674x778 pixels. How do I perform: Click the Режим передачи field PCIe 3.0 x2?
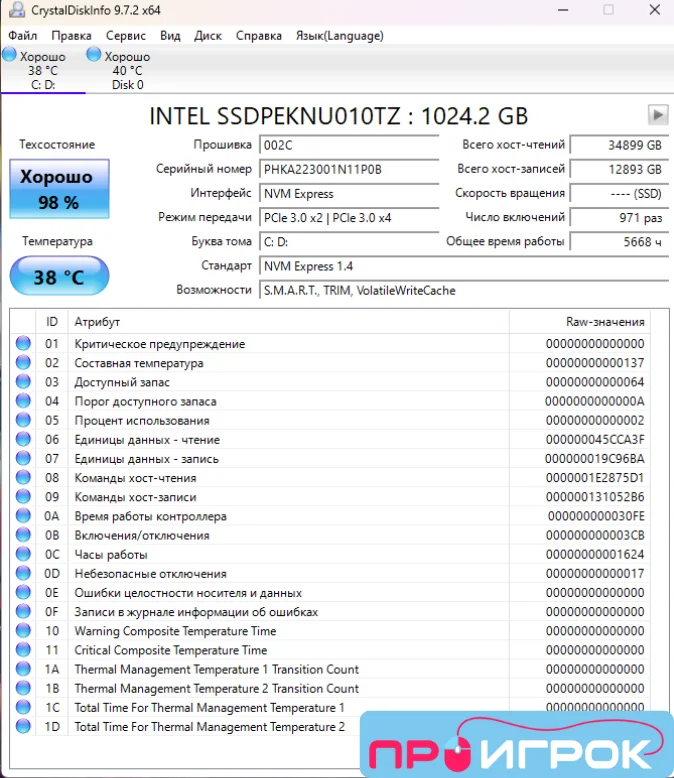(x=349, y=218)
